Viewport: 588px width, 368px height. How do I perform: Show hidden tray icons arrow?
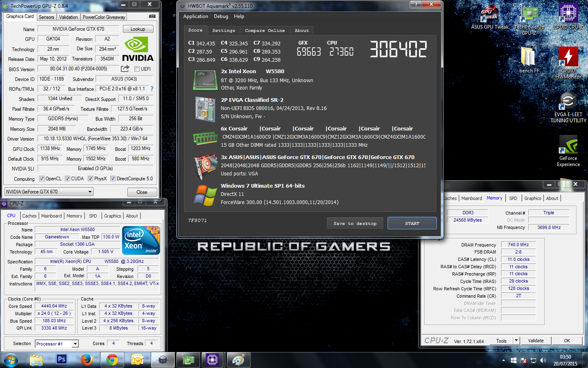[x=503, y=360]
